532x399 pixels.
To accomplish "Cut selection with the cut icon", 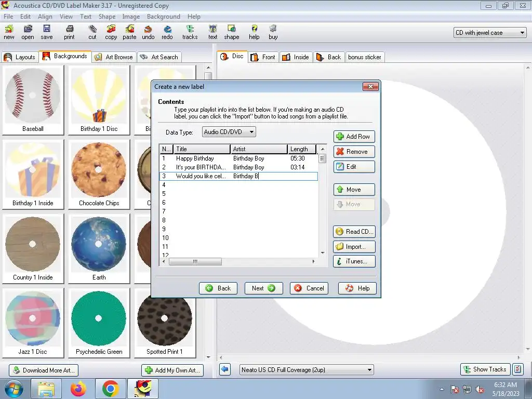I will [92, 32].
